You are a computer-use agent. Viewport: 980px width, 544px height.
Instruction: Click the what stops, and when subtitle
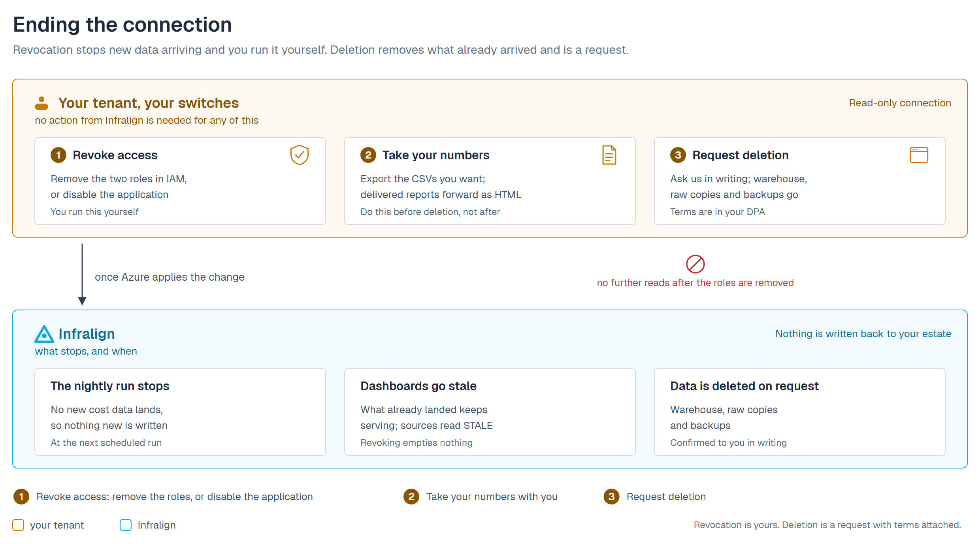point(86,351)
